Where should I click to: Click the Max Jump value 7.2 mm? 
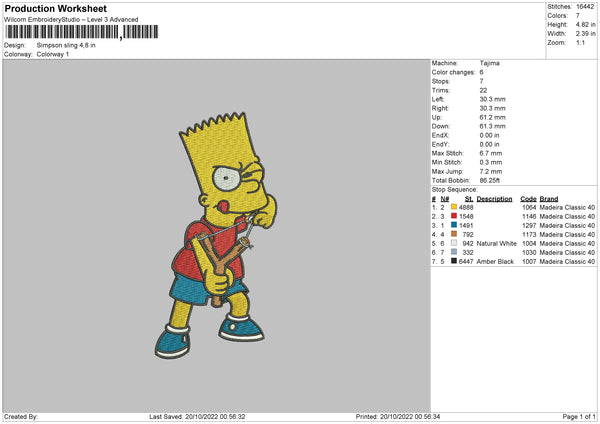(x=491, y=171)
